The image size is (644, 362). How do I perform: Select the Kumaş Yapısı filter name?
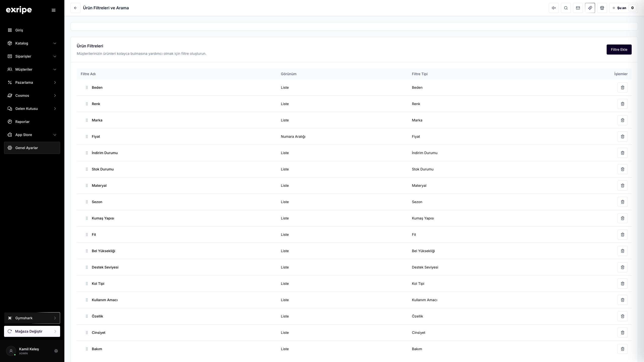pos(103,218)
